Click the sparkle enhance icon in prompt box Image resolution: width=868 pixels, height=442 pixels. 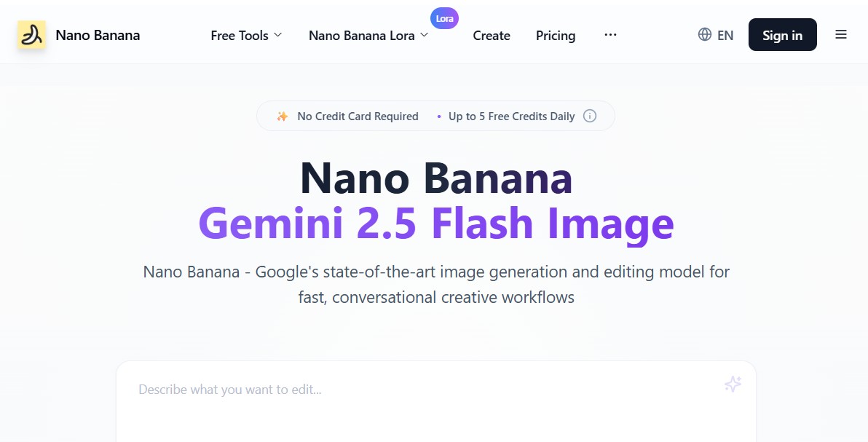click(733, 384)
